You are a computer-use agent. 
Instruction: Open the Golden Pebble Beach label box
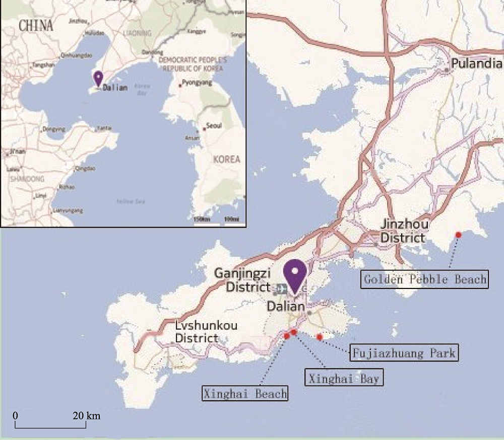(424, 279)
